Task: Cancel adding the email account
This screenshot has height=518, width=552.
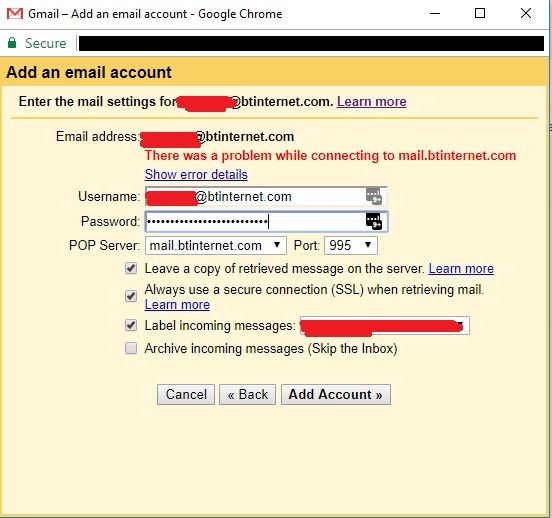Action: point(186,394)
